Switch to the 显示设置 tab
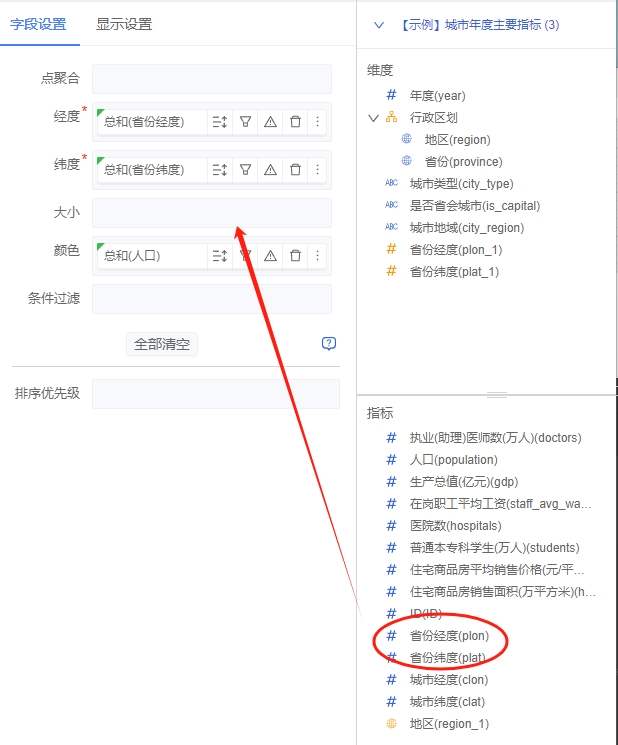 124,24
